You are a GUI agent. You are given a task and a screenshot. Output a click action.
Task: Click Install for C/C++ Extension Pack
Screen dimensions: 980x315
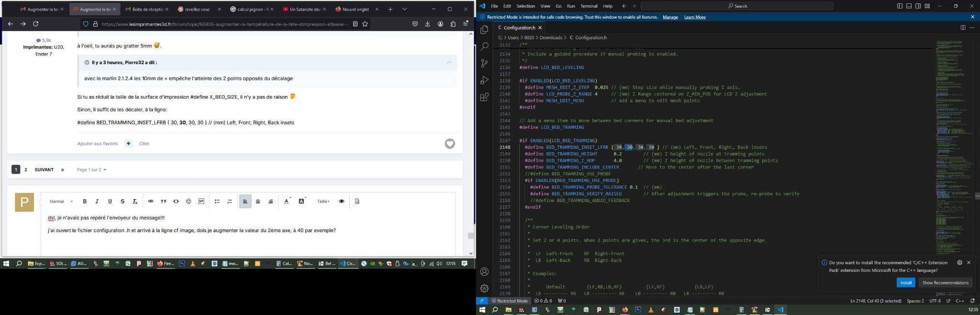click(x=905, y=282)
